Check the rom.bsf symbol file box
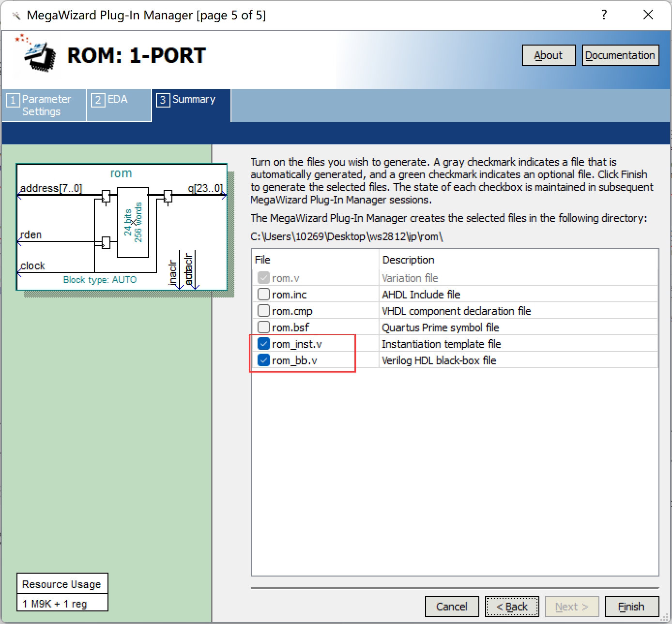This screenshot has height=624, width=672. point(264,327)
